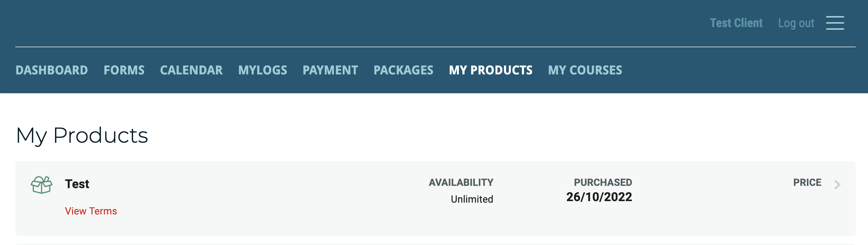Click the product box icon beside Test

coord(42,185)
